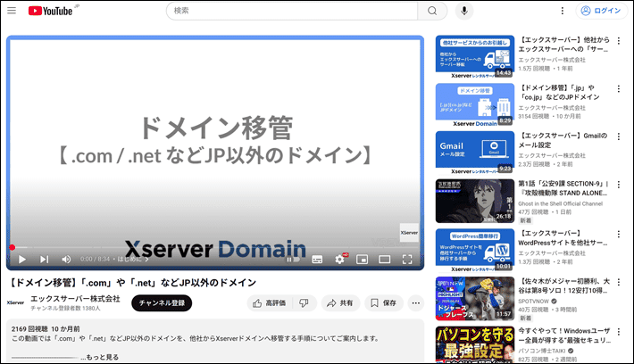Open player settings gear
634x364 pixels.
point(340,260)
